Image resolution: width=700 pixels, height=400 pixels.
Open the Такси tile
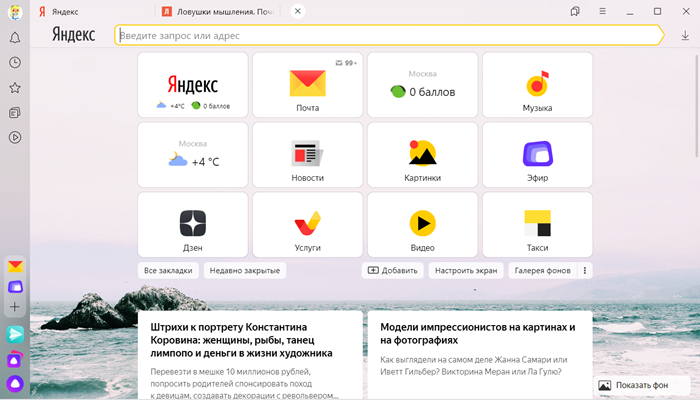pyautogui.click(x=538, y=225)
